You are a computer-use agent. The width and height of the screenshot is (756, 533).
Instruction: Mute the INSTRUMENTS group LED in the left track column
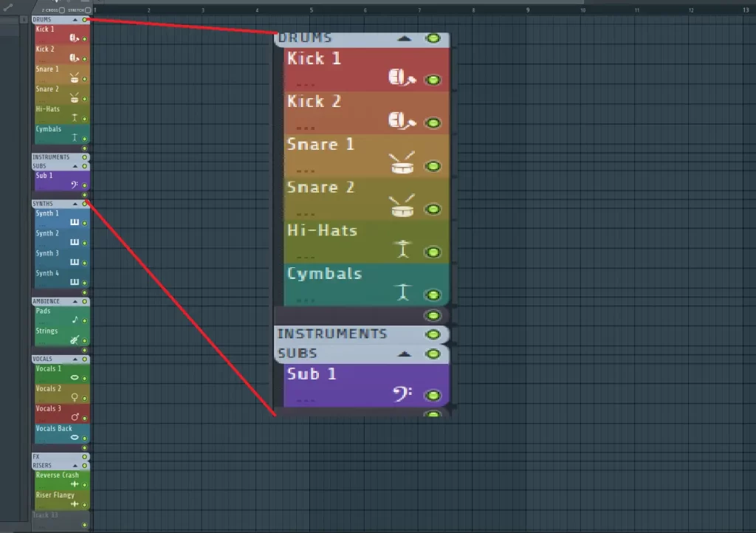click(x=84, y=157)
